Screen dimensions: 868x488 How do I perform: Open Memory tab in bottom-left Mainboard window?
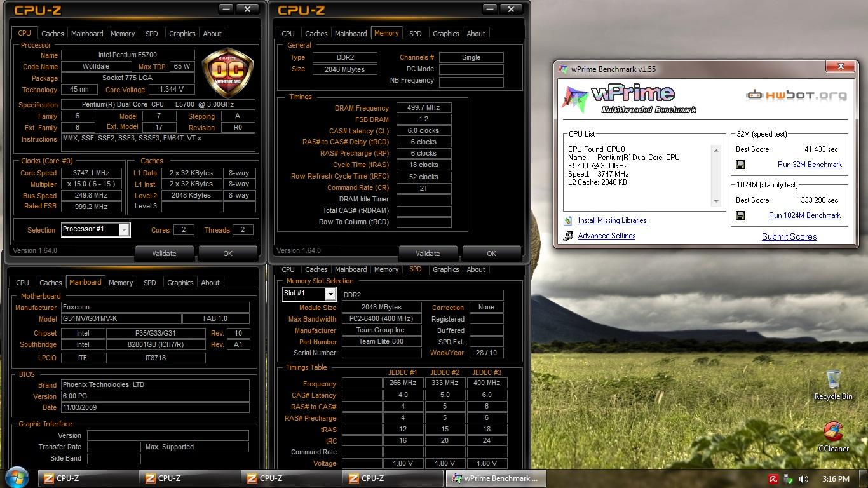pyautogui.click(x=121, y=283)
